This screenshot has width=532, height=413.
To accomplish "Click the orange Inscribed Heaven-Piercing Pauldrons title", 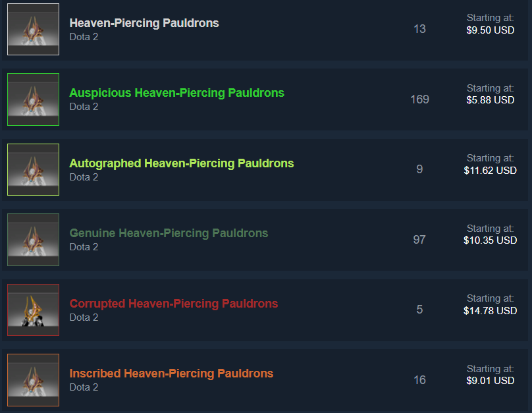I will [171, 373].
